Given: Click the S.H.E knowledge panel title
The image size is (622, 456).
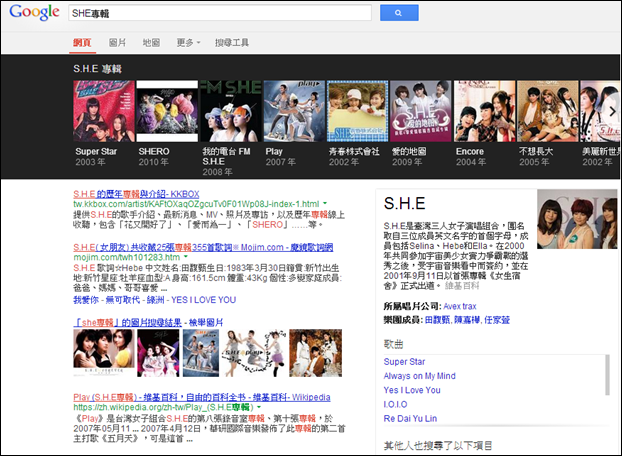Looking at the screenshot, I should pos(404,203).
